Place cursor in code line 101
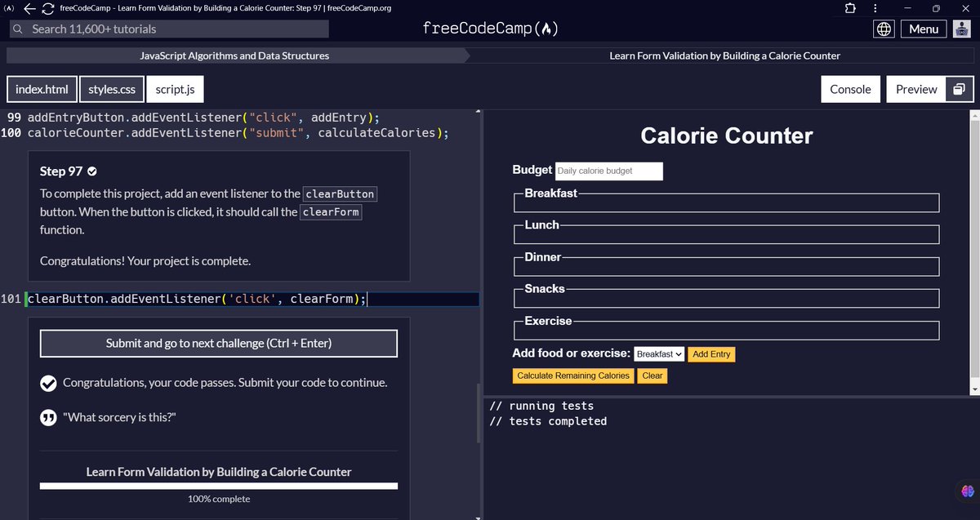The width and height of the screenshot is (980, 520). click(x=252, y=299)
